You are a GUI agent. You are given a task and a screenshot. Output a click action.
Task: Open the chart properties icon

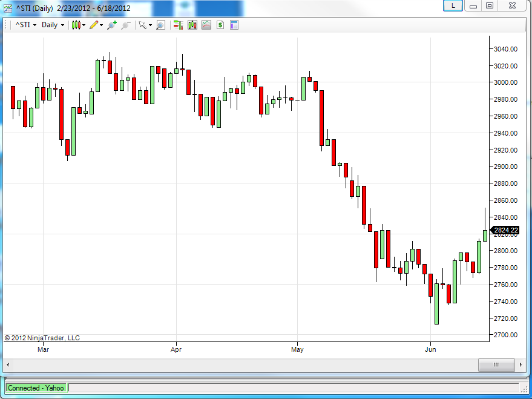[234, 25]
